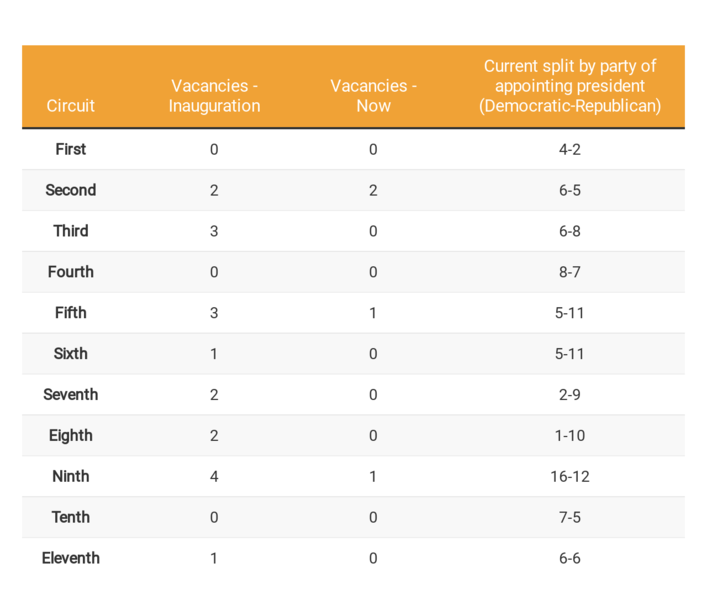
Task: Select the Third circuit row label
Action: 71,231
